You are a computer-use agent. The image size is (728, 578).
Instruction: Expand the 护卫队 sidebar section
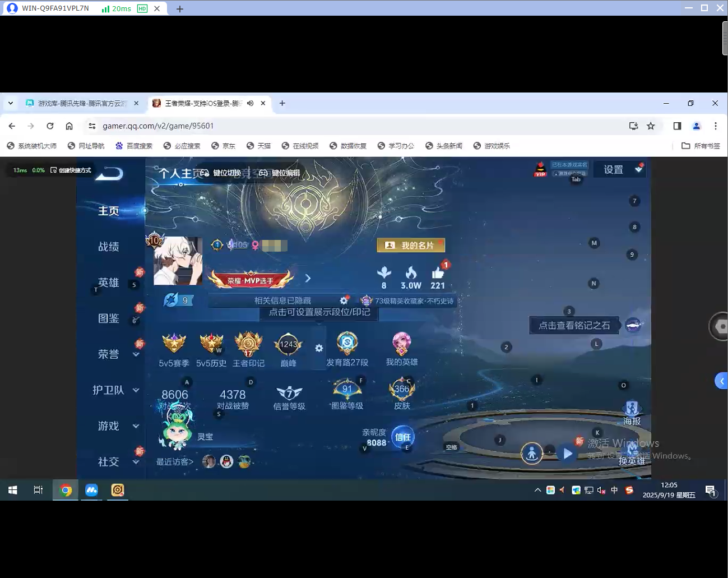click(136, 390)
